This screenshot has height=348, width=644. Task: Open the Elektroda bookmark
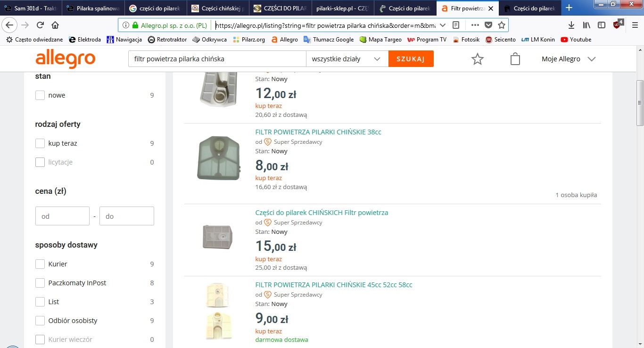click(x=85, y=40)
